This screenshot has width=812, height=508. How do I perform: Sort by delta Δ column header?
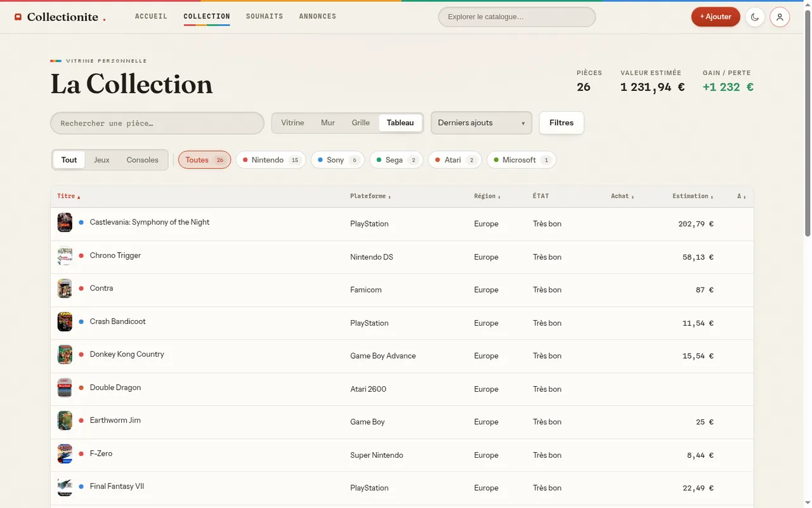(742, 196)
